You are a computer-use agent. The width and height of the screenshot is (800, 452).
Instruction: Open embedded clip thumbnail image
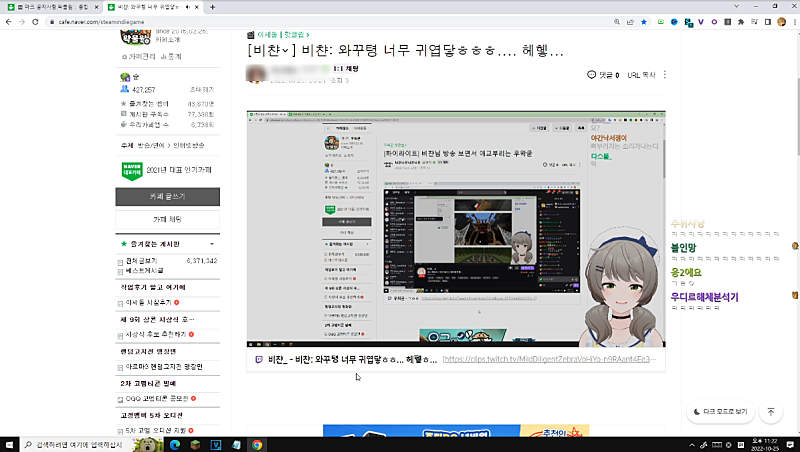coord(456,229)
